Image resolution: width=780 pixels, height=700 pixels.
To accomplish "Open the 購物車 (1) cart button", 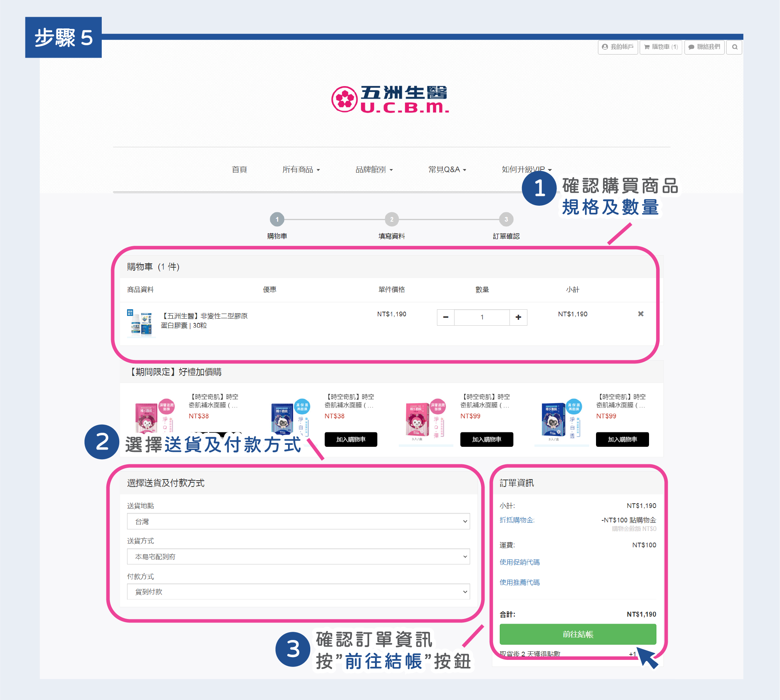I will [x=661, y=47].
